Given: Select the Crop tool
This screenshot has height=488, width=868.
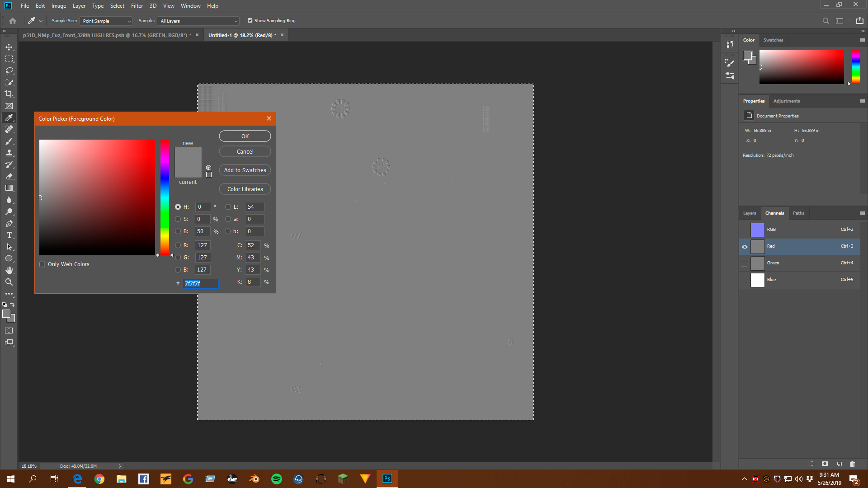Looking at the screenshot, I should tap(9, 94).
